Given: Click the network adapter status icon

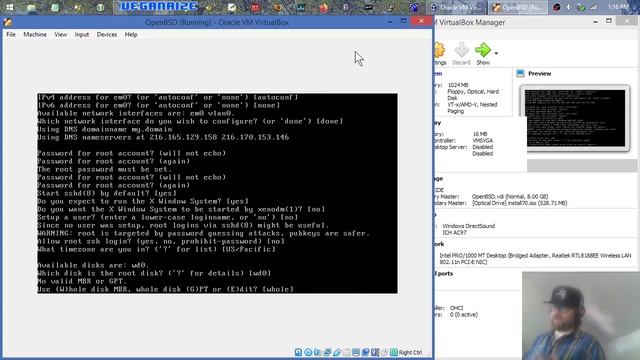Looking at the screenshot, I should [327, 352].
